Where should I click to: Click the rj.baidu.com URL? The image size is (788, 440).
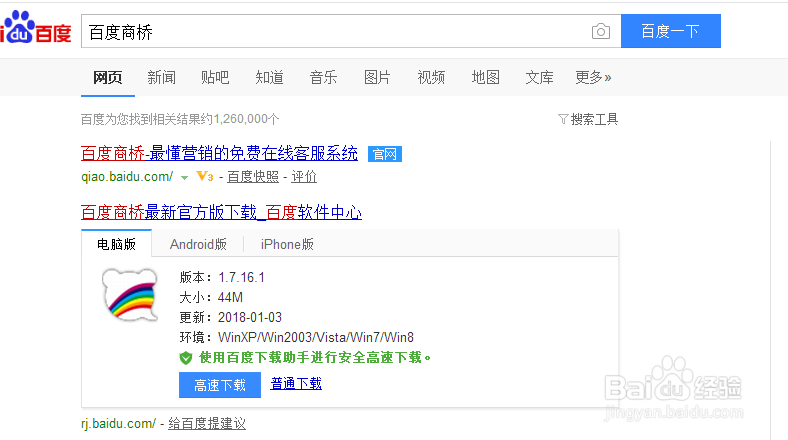pyautogui.click(x=119, y=423)
